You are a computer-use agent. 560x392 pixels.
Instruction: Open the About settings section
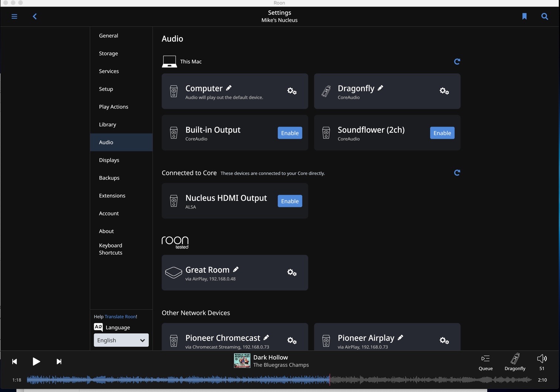tap(121, 231)
